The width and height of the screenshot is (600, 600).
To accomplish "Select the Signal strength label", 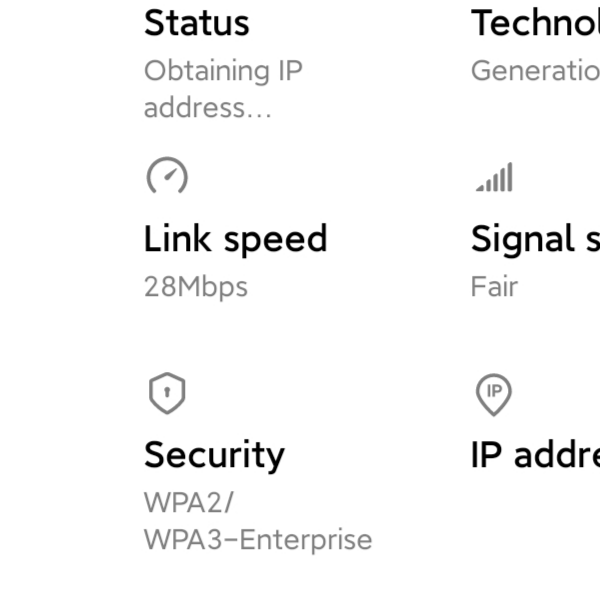I will [537, 239].
